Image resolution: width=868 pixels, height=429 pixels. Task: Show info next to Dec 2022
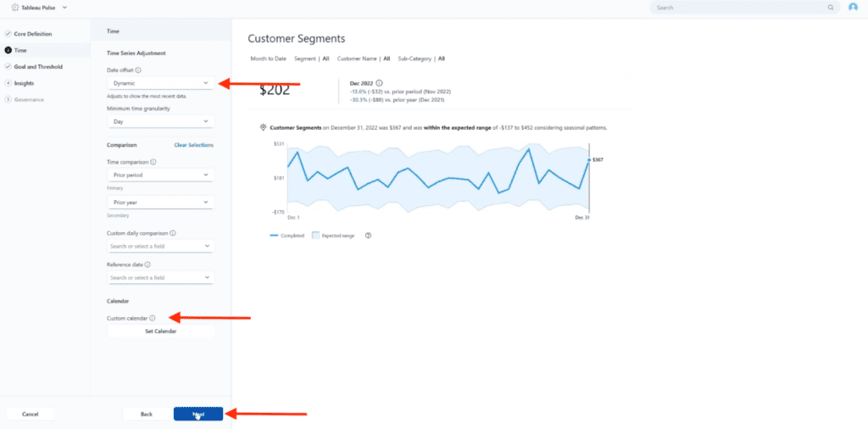point(379,83)
